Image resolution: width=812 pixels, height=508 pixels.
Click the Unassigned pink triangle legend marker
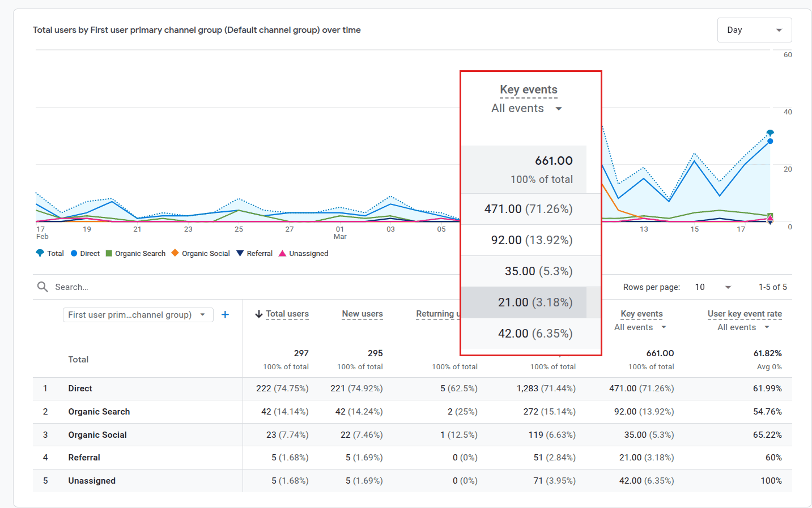pos(282,253)
